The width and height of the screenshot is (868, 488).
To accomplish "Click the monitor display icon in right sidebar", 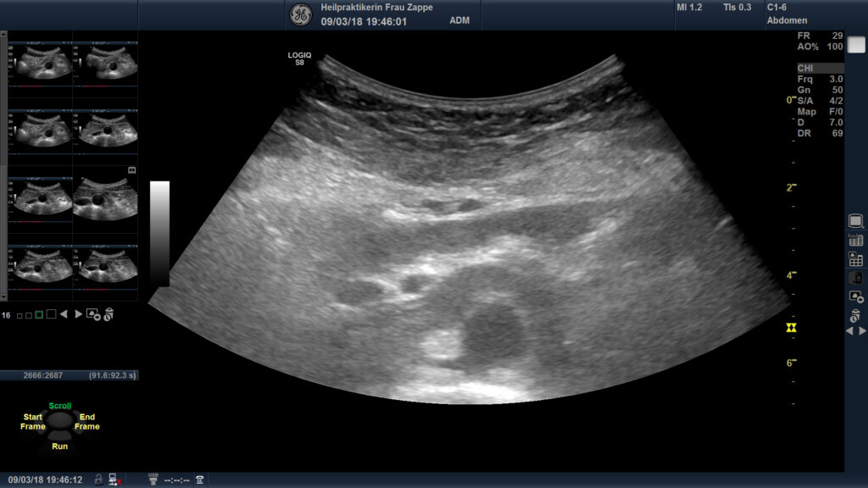I will 855,221.
